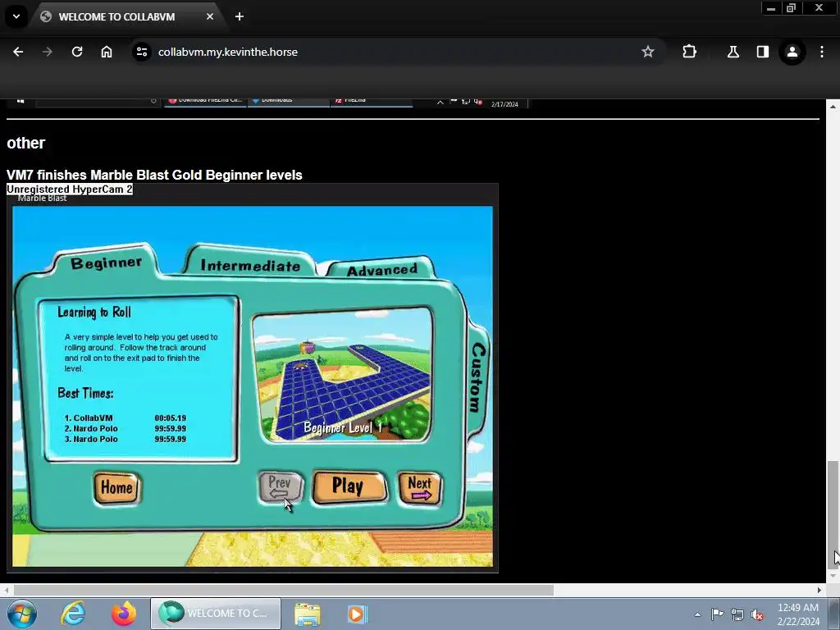The image size is (840, 630).
Task: Close the WELCOME TO COLLABVM tab
Action: coord(210,16)
